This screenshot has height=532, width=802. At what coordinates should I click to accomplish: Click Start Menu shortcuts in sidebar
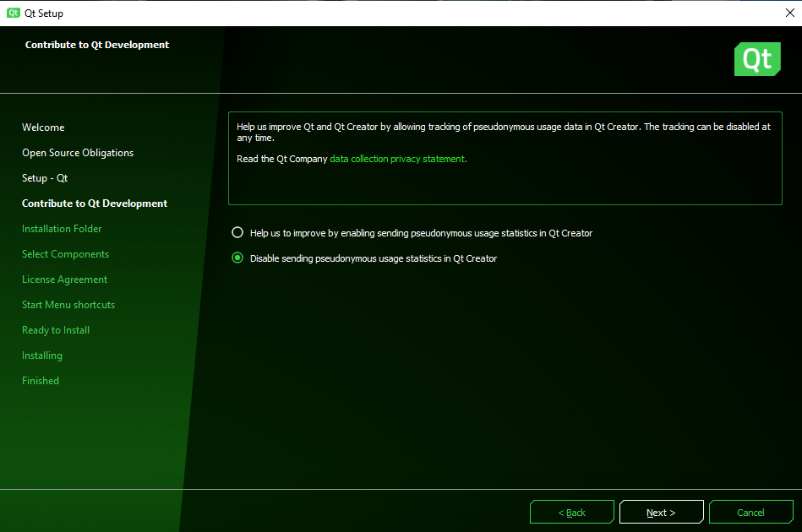pos(68,305)
